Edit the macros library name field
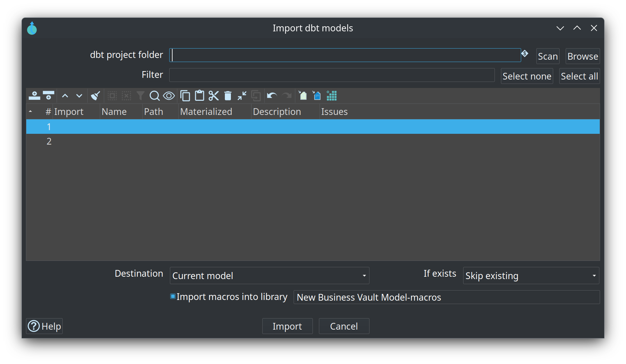This screenshot has width=626, height=364. click(447, 297)
